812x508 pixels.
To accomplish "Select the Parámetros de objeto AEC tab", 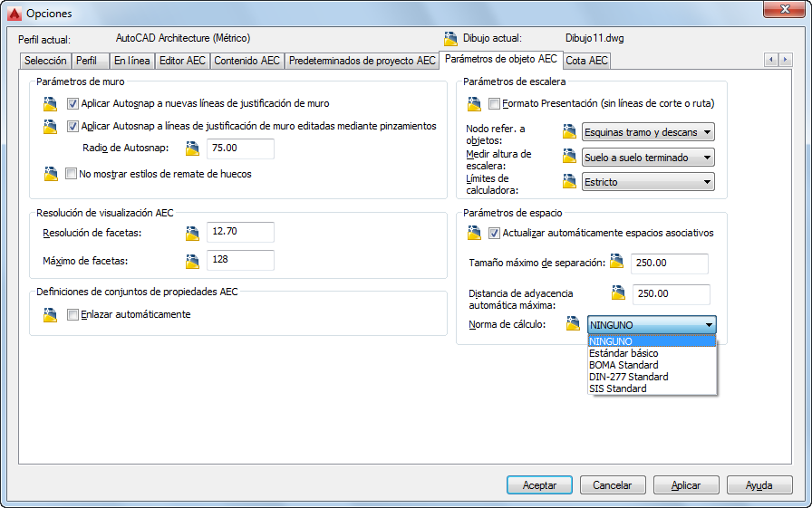I will pyautogui.click(x=501, y=60).
